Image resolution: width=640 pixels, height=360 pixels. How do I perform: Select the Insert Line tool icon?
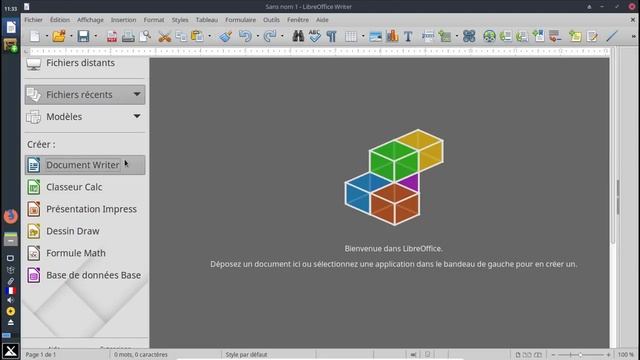(x=611, y=36)
